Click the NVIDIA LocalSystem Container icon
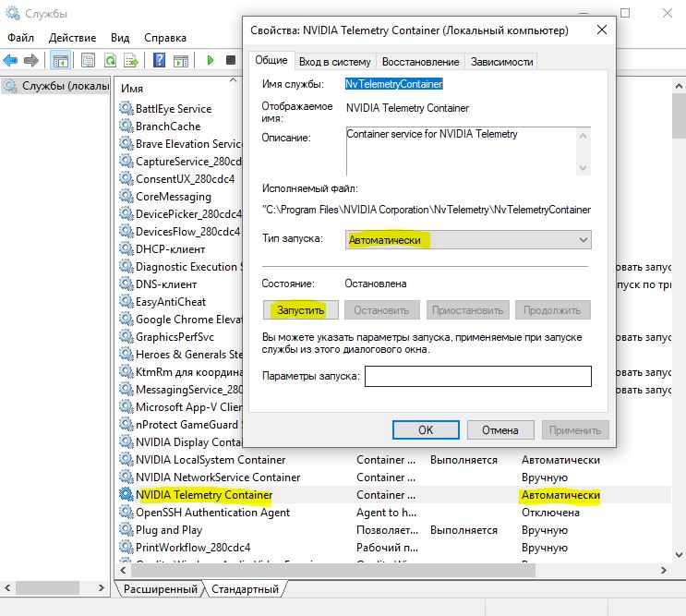 point(126,459)
